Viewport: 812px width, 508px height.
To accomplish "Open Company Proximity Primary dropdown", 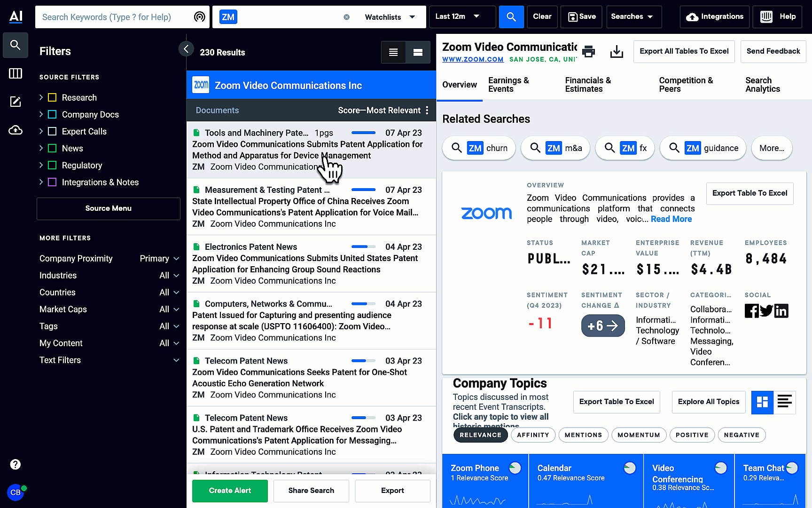I will point(160,258).
